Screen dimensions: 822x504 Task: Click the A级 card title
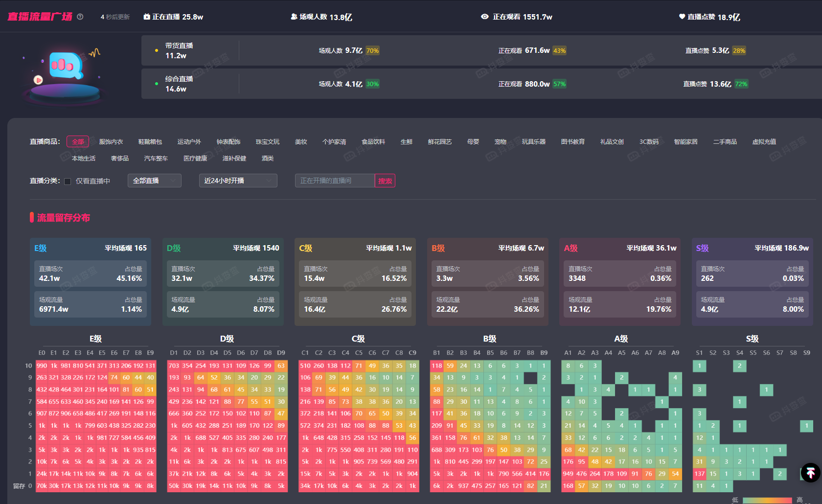point(571,248)
